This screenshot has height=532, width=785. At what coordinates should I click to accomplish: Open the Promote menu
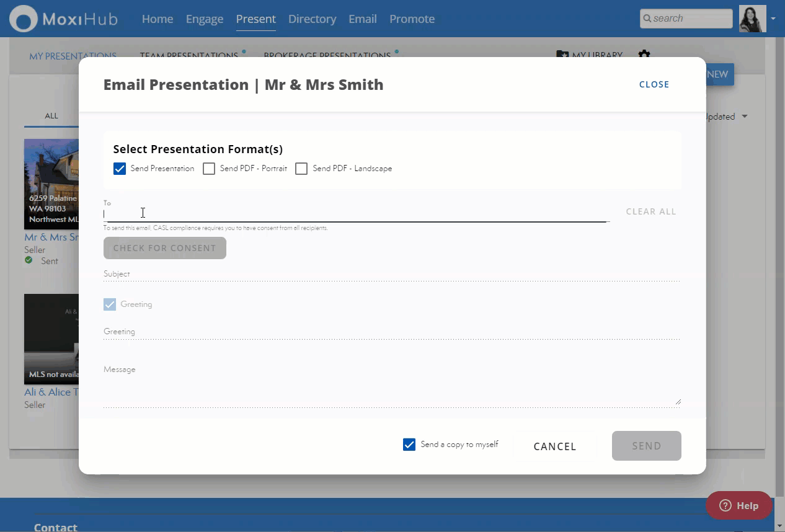[x=412, y=19]
